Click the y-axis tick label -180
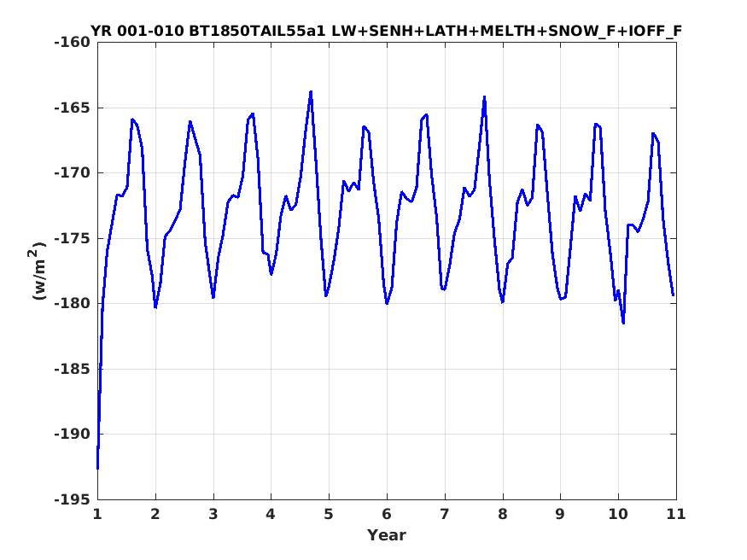The width and height of the screenshot is (747, 560). pos(72,303)
